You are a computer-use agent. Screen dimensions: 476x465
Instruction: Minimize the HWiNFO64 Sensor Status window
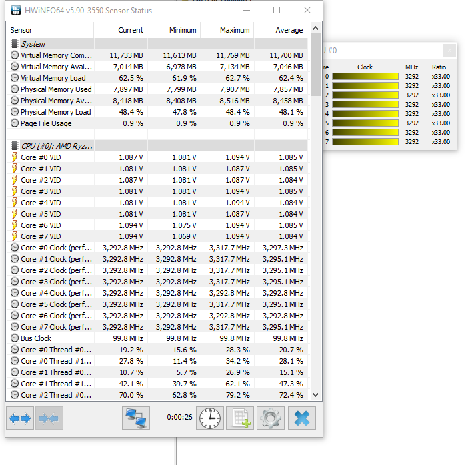(247, 10)
